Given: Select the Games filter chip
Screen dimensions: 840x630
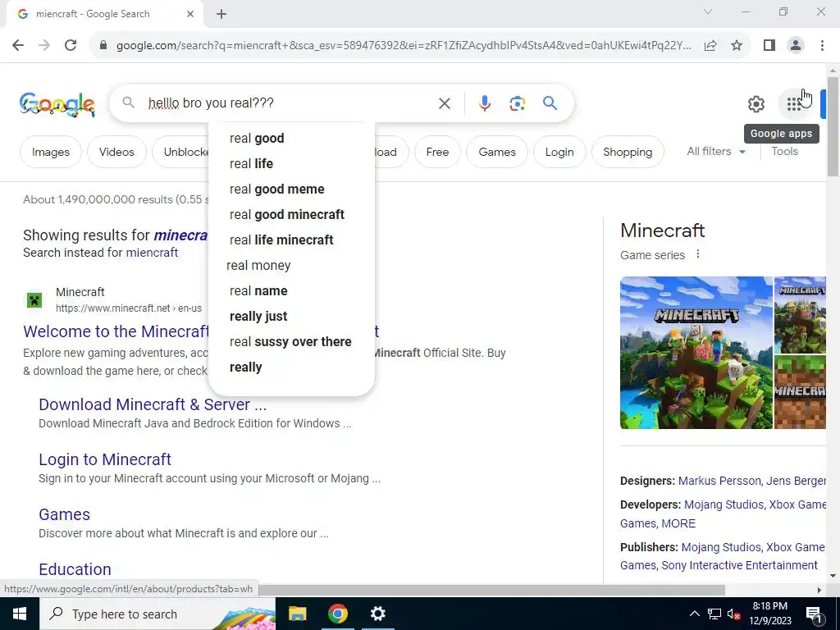Looking at the screenshot, I should 496,152.
